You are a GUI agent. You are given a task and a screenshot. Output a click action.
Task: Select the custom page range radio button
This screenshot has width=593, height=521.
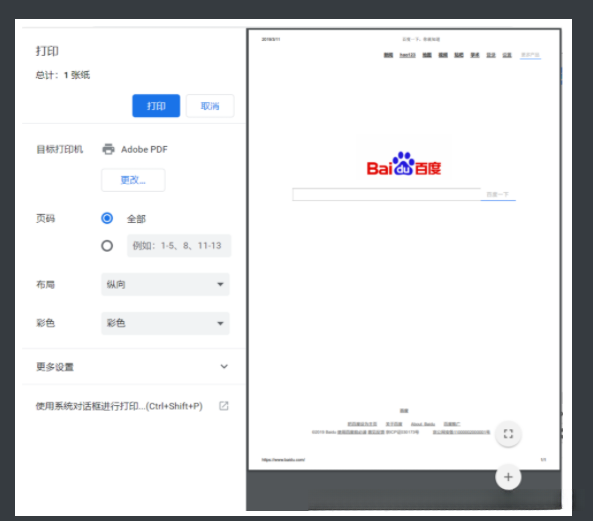[107, 246]
